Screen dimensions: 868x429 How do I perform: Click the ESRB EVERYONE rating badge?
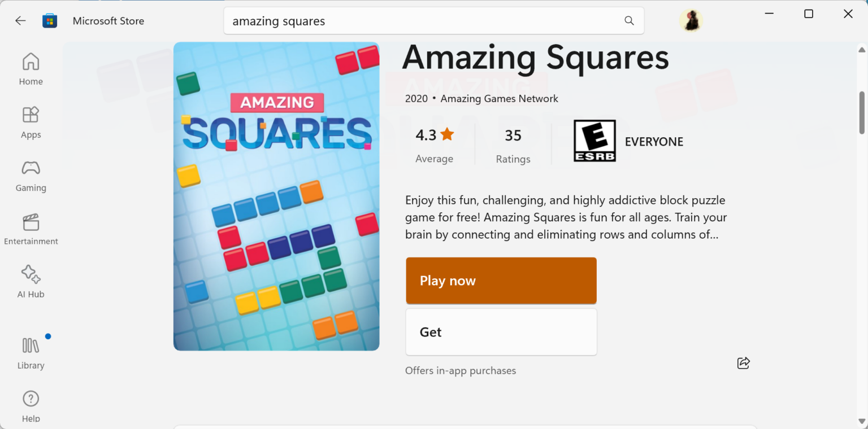[x=594, y=141]
